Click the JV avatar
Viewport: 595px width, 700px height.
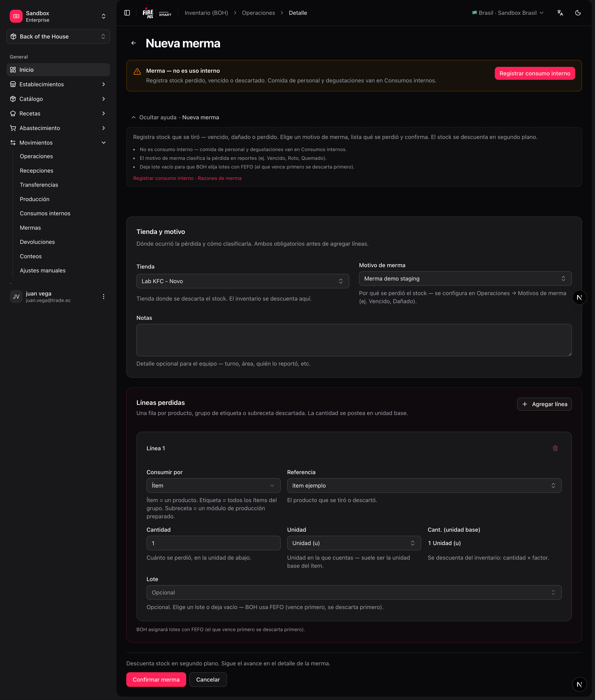[16, 297]
